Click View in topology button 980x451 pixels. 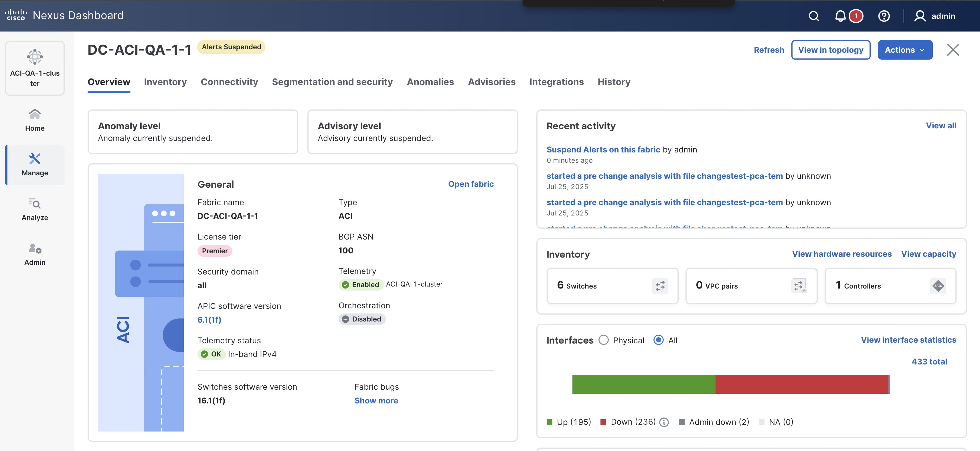coord(831,50)
